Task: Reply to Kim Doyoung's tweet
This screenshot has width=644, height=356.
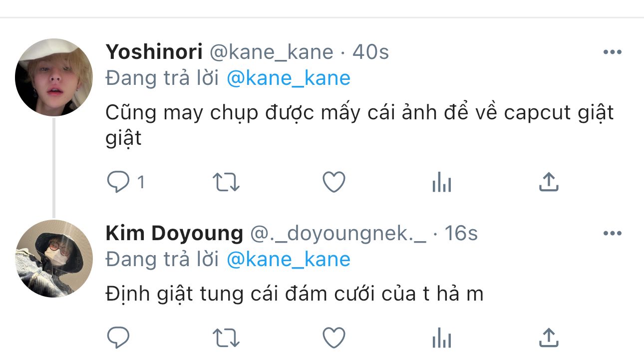Action: tap(118, 338)
